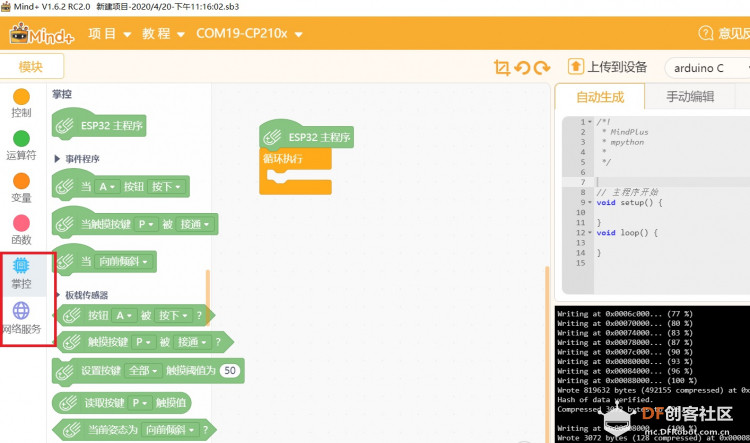Click the 'Writing at 0x00088000... (100 %)' line
This screenshot has width=750, height=443.
click(x=627, y=380)
